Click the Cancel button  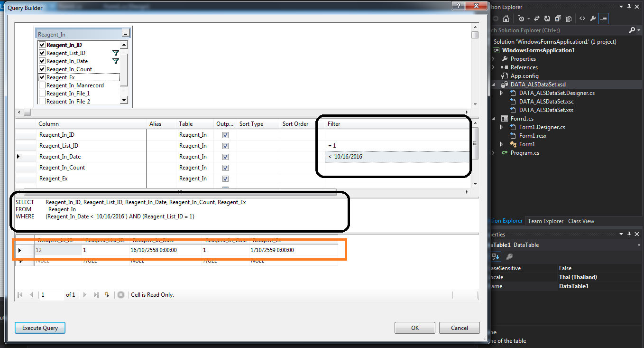point(460,328)
